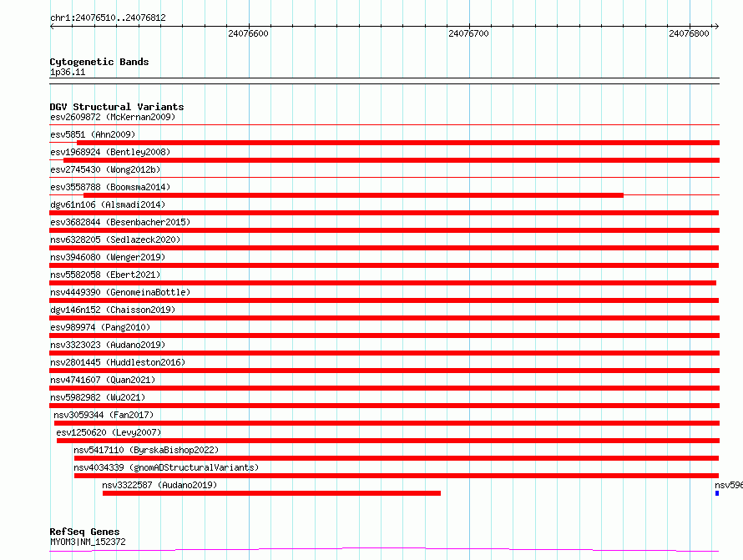Open variant nsv3946080 (Wenger2019)
This screenshot has width=743, height=560.
(108, 257)
